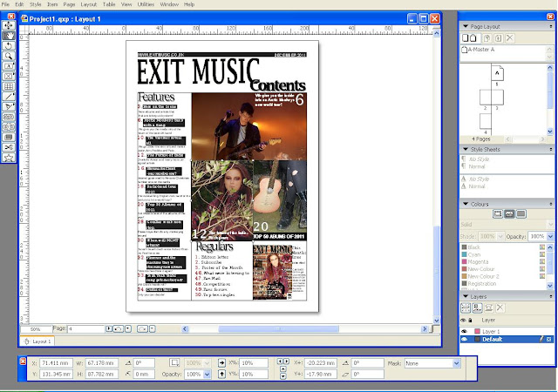This screenshot has height=392, width=558.
Task: Select the Scissors tool
Action: 9,147
